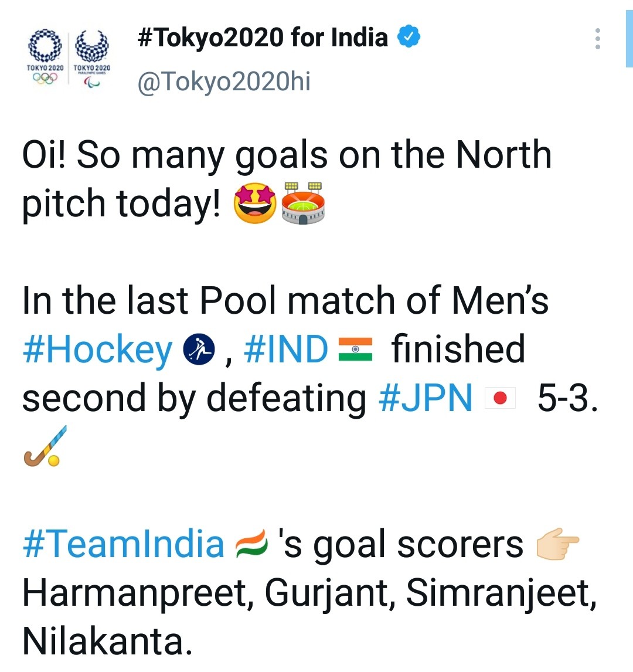633x672 pixels.
Task: Open the three-dot more options menu
Action: tap(597, 39)
